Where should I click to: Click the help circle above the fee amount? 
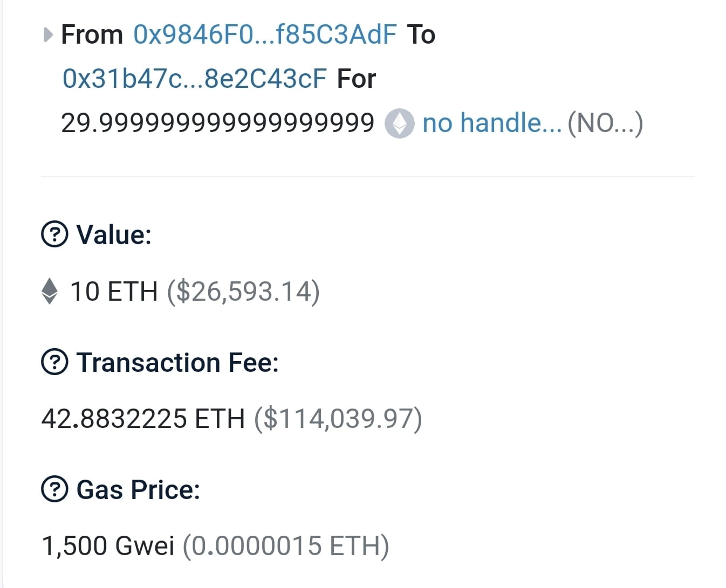(54, 362)
